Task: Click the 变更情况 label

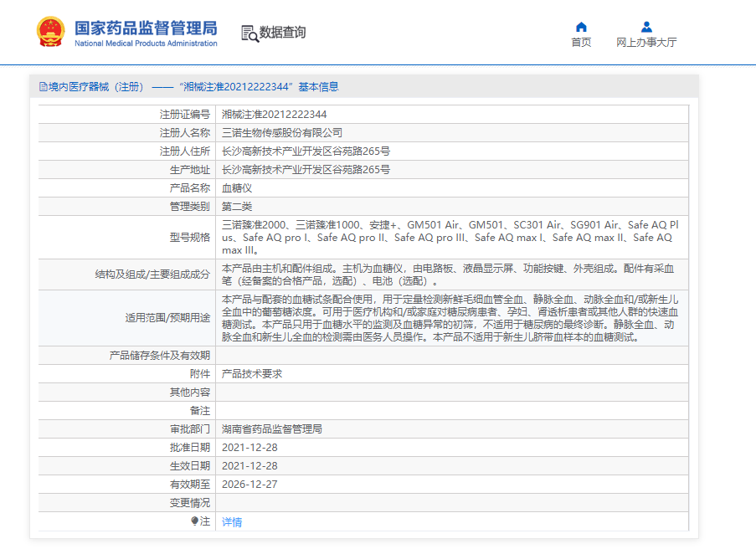Action: click(190, 503)
